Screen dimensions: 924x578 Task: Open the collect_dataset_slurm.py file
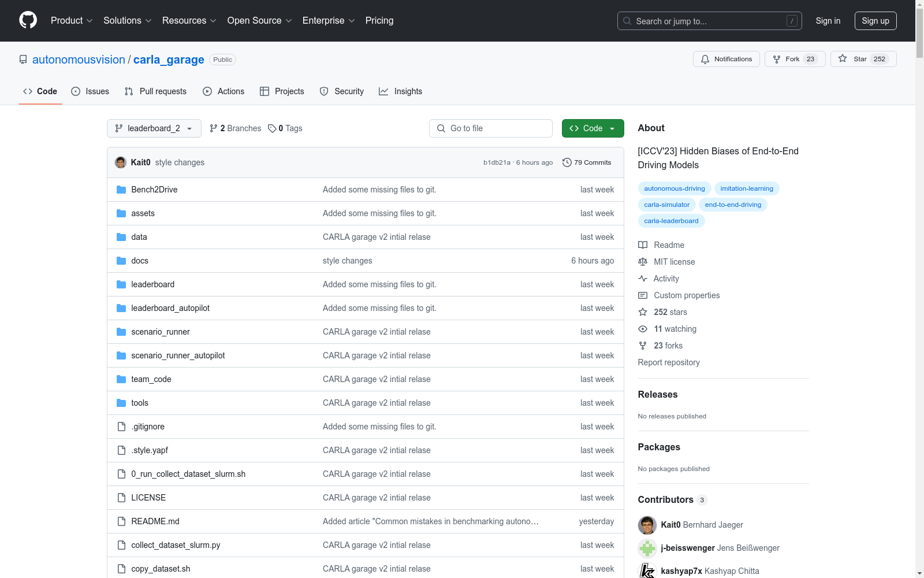(176, 545)
